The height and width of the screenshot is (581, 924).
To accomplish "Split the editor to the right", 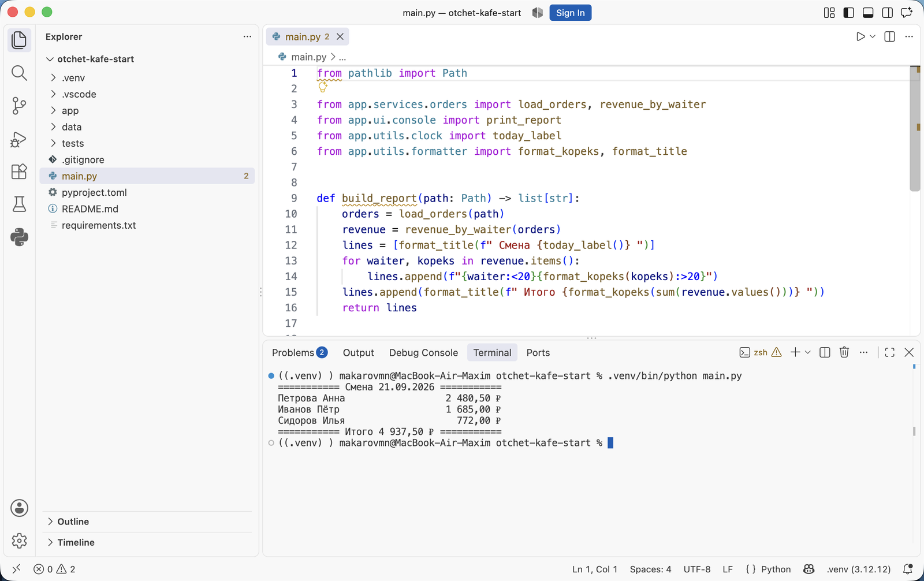I will point(889,36).
